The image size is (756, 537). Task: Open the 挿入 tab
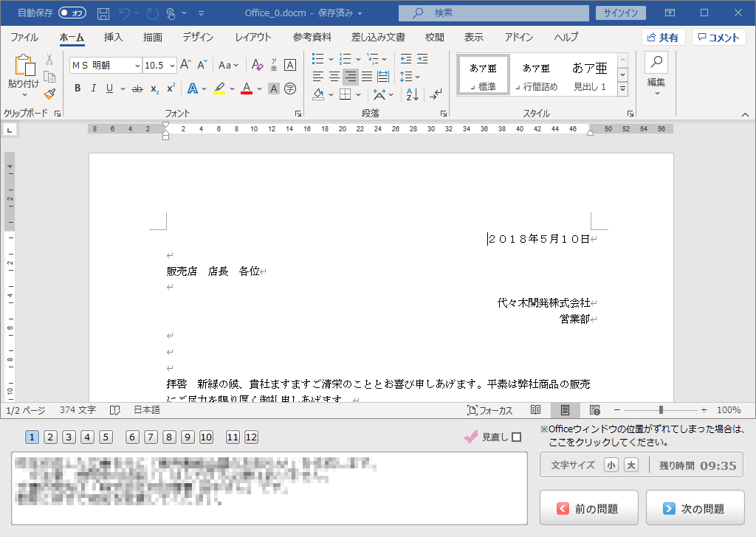click(x=113, y=38)
